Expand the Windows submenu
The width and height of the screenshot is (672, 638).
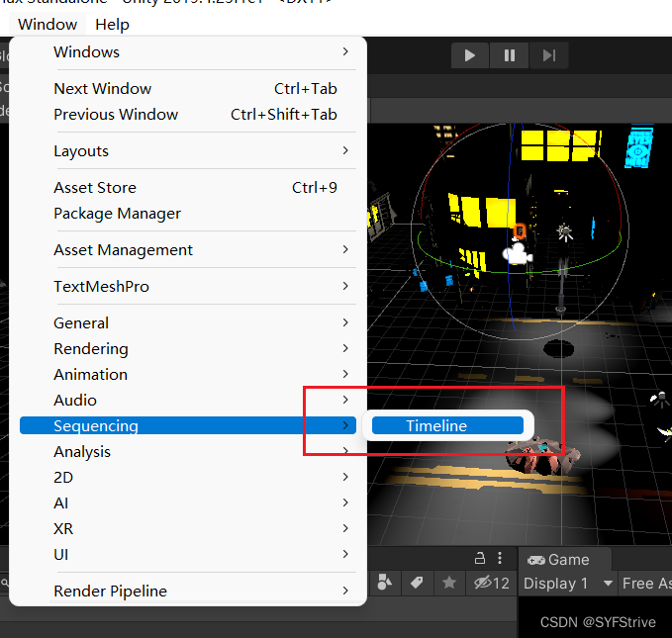(x=188, y=52)
